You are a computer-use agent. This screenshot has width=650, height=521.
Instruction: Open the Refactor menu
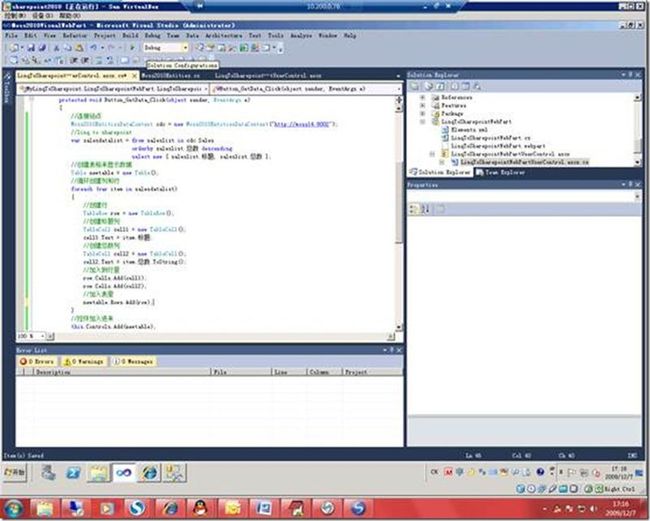[x=75, y=36]
